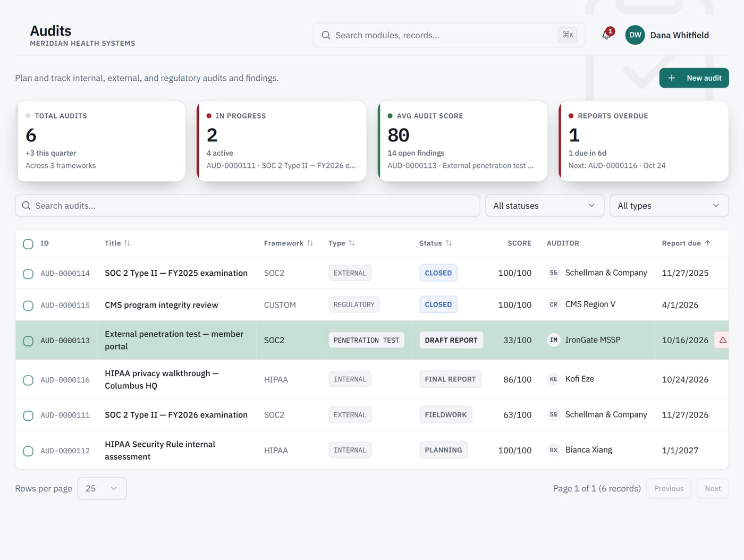The height and width of the screenshot is (560, 744).
Task: Click the PENETRATION TEST type badge
Action: point(367,340)
